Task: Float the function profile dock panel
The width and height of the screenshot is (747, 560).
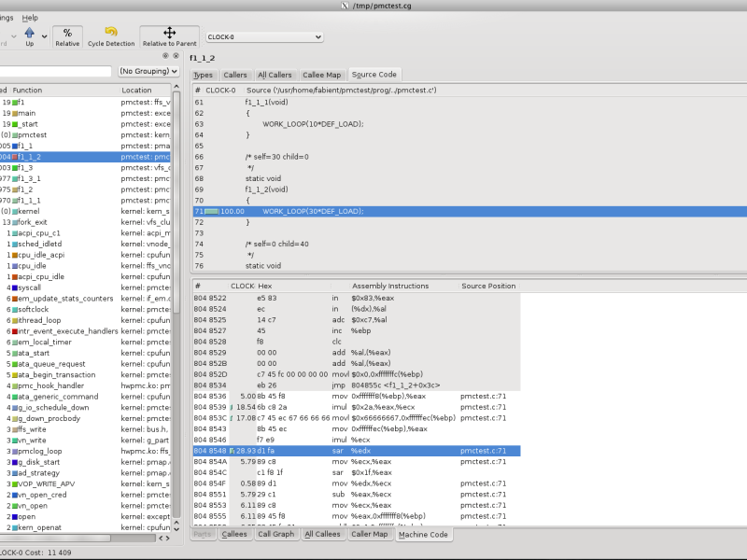Action: (165, 56)
